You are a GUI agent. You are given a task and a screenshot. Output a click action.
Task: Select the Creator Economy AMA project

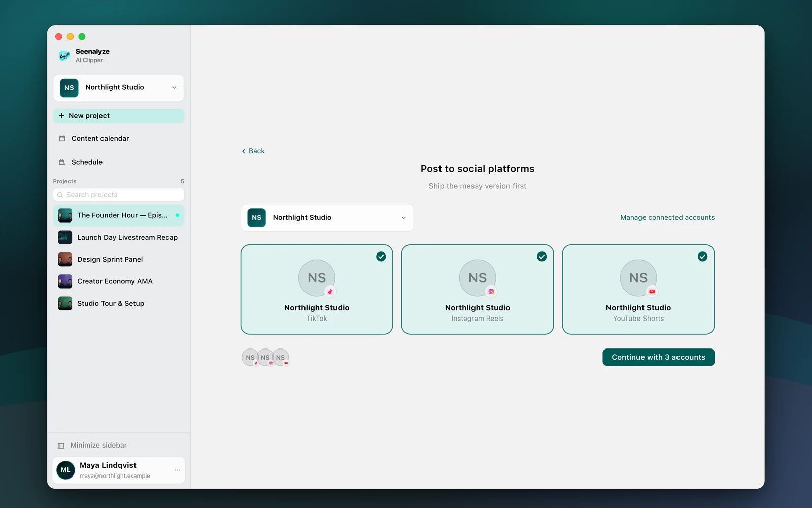tap(118, 281)
